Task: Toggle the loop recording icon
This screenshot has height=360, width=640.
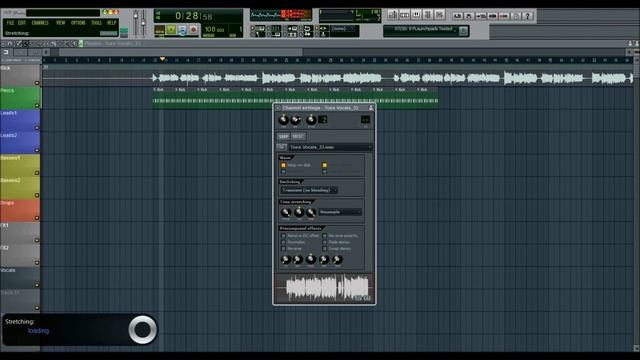Action: tap(307, 29)
